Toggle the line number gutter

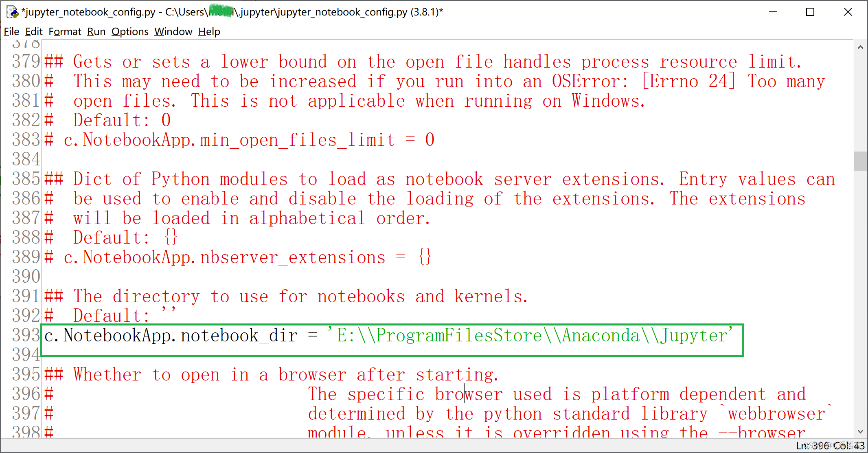[x=129, y=31]
